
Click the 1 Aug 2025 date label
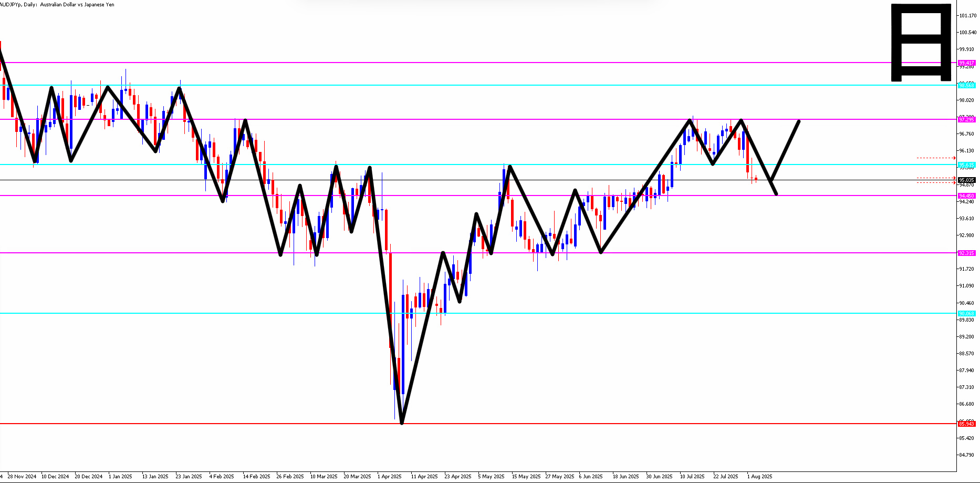pyautogui.click(x=759, y=477)
